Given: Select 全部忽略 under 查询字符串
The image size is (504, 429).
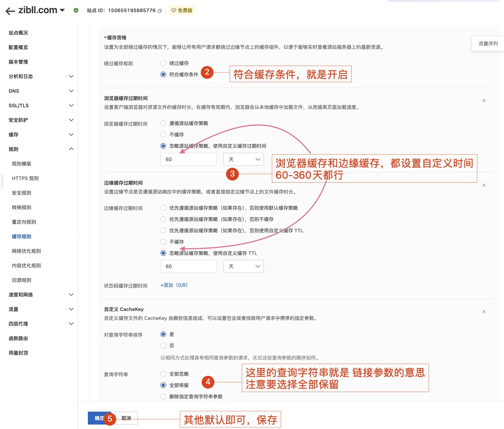Looking at the screenshot, I should pos(163,374).
